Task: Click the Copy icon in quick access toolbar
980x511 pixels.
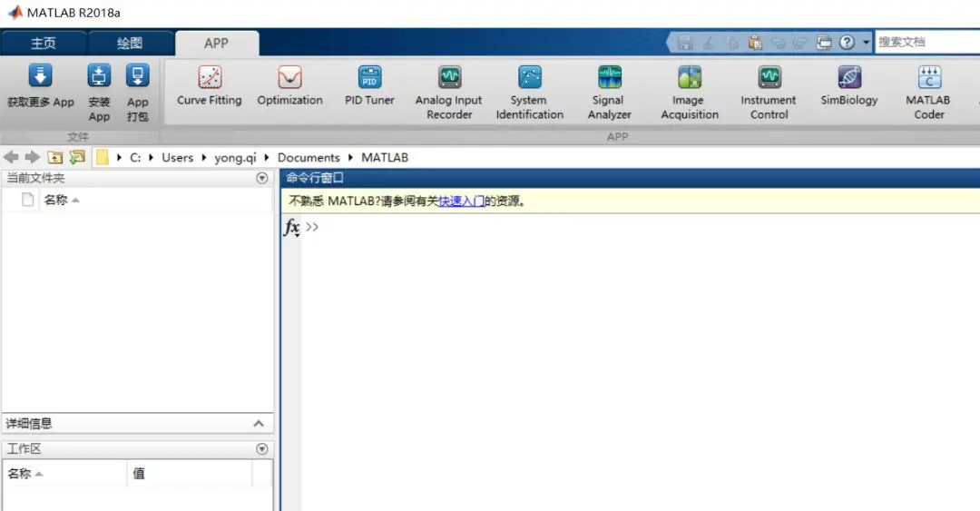Action: (x=732, y=43)
